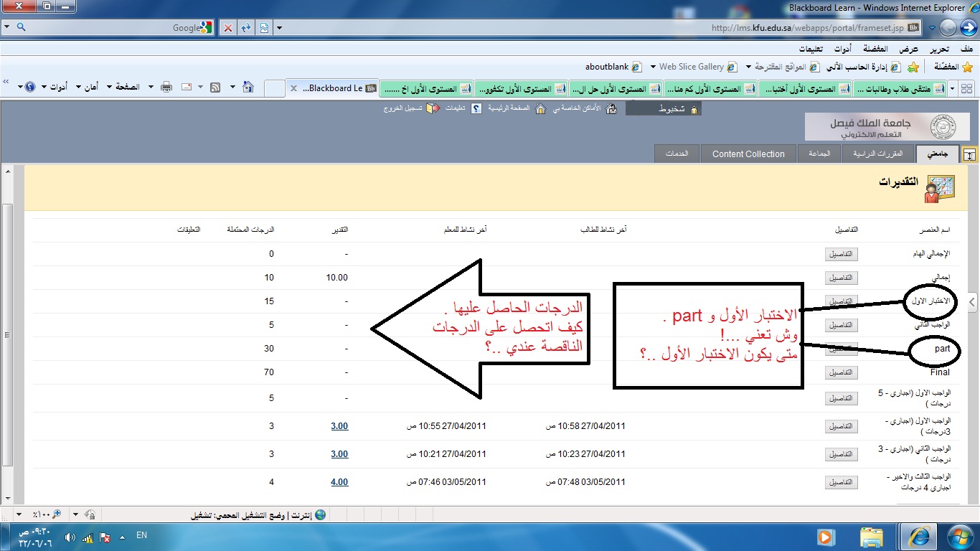Click the Blackboard help تعليمات question icon
Screen dimensions: 980x551
click(476, 108)
